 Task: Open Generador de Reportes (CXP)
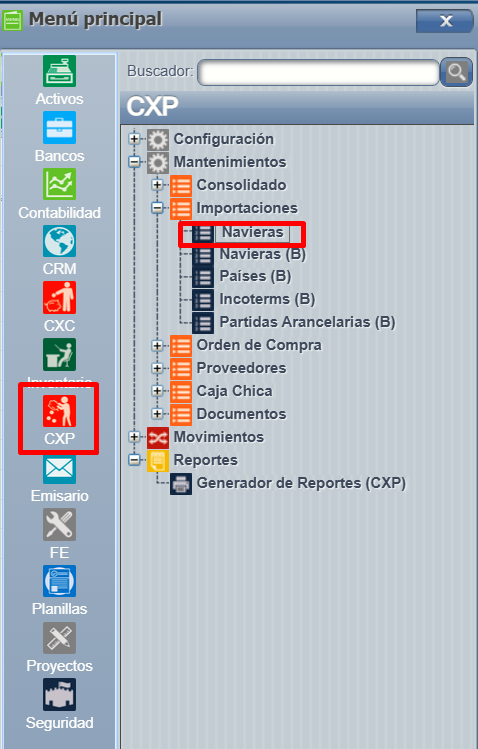(301, 483)
